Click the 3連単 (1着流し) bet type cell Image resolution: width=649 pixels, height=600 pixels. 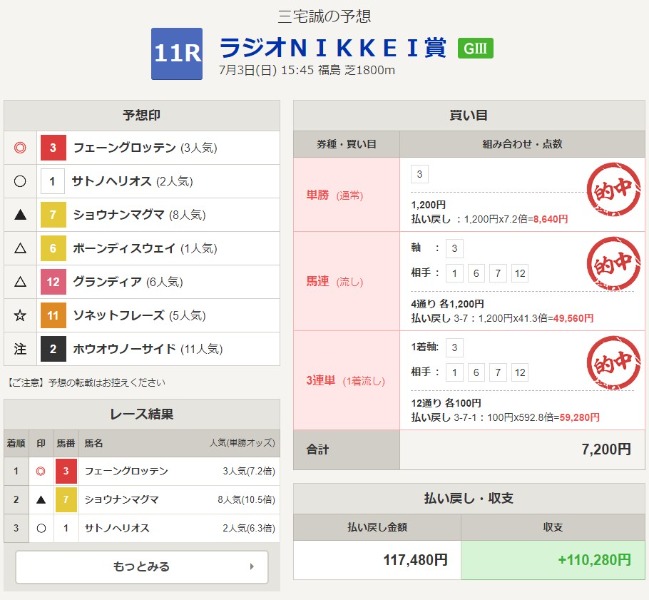pyautogui.click(x=346, y=380)
